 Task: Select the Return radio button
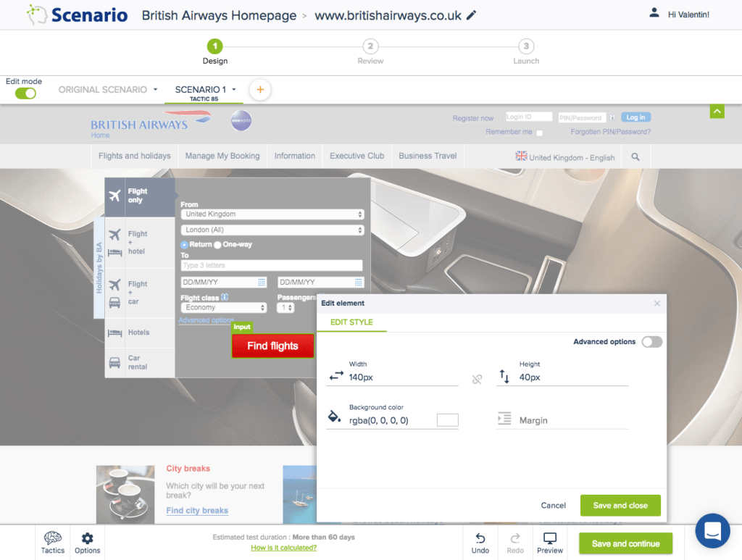point(184,245)
